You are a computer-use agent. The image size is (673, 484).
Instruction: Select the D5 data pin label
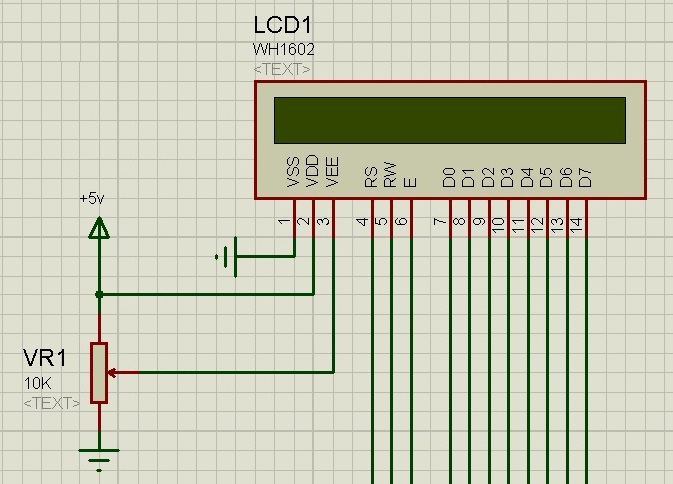(x=546, y=177)
